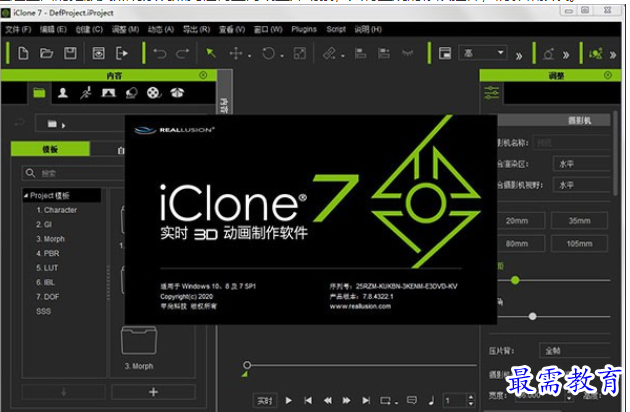This screenshot has height=412, width=630.
Task: Open the 3. Morph folder thumbnail
Action: (x=139, y=341)
